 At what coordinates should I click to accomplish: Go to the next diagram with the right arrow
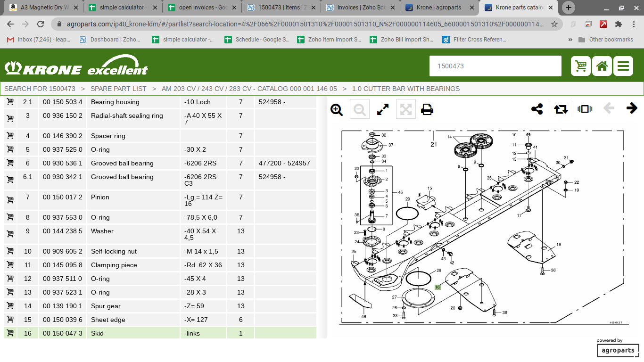(x=632, y=108)
